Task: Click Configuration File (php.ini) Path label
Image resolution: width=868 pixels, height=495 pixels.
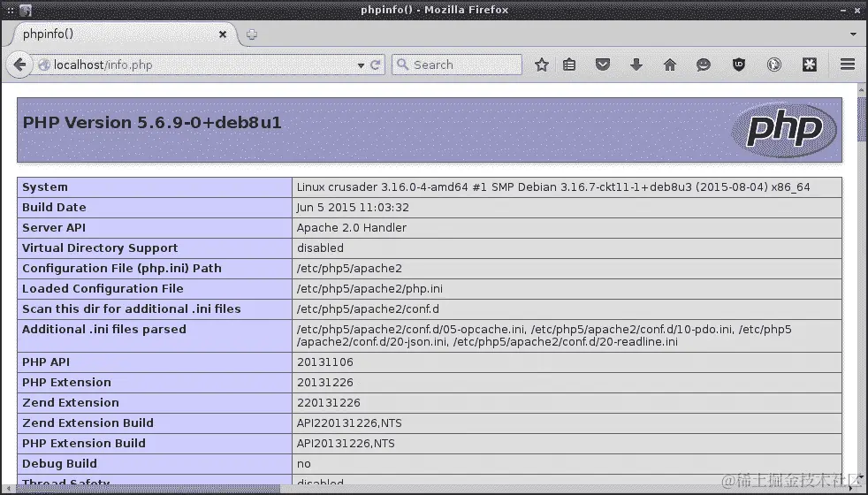Action: tap(122, 269)
